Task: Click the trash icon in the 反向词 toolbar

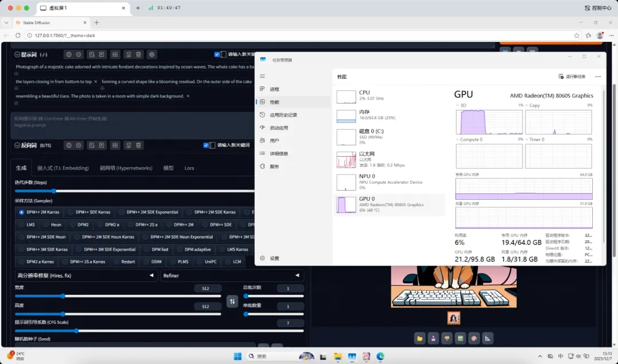Action: [x=138, y=145]
